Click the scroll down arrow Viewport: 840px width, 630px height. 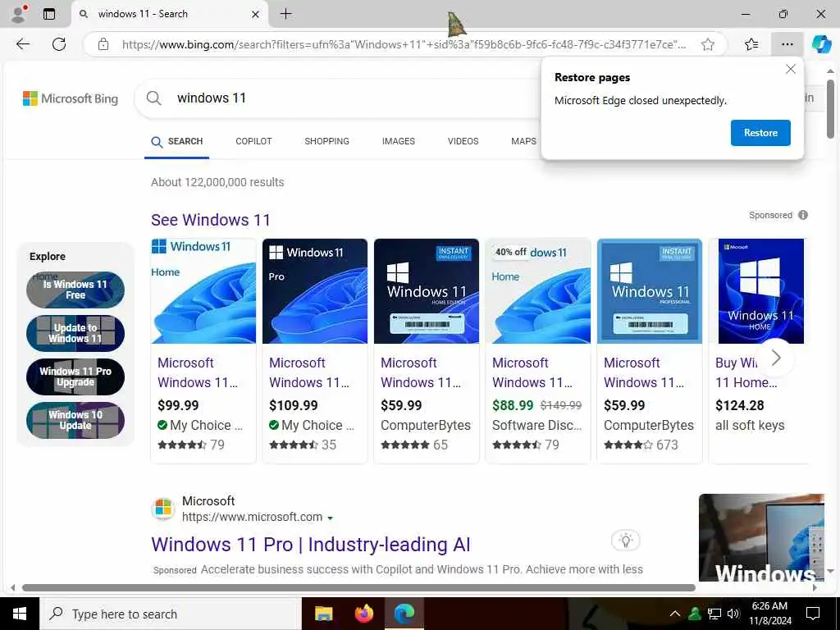click(x=830, y=572)
